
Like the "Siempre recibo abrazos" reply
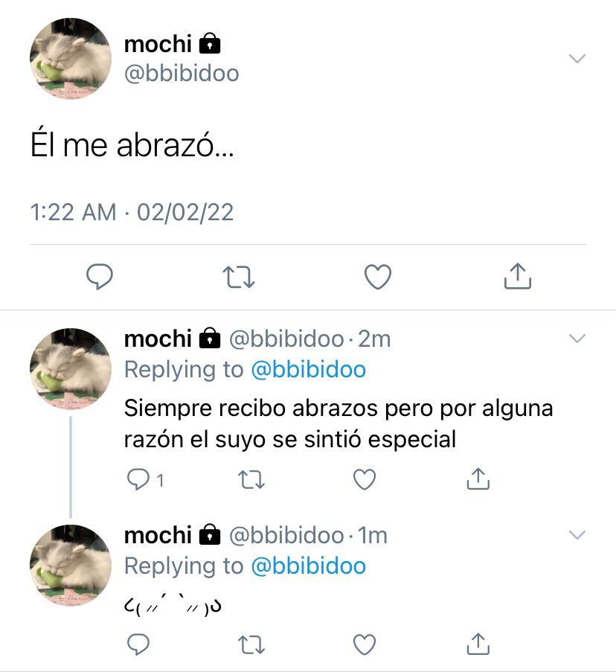365,479
